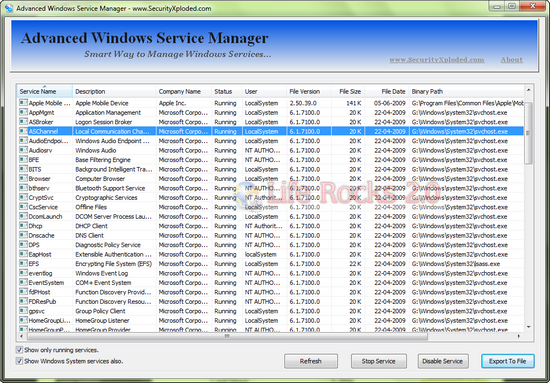Click the Dhcp service icon

23,226
